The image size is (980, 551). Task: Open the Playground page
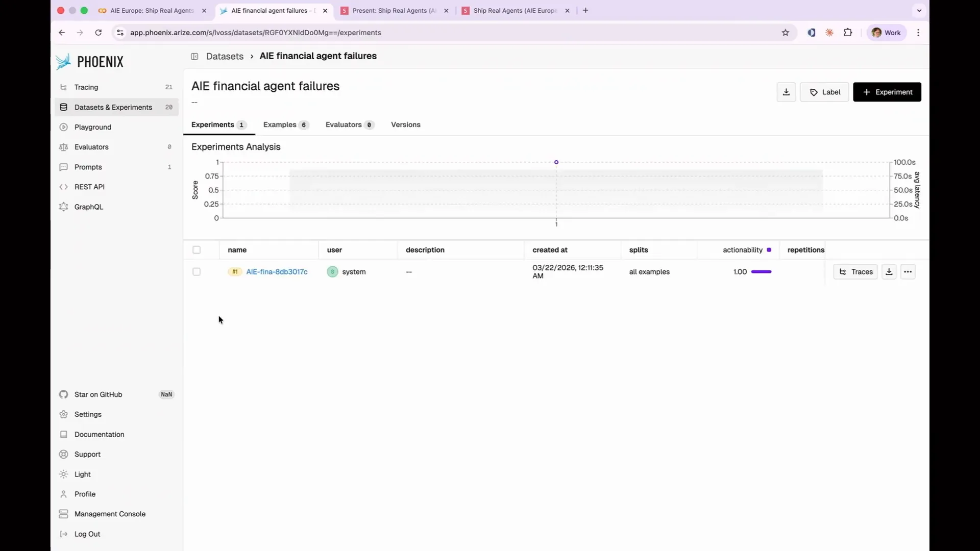point(116,127)
